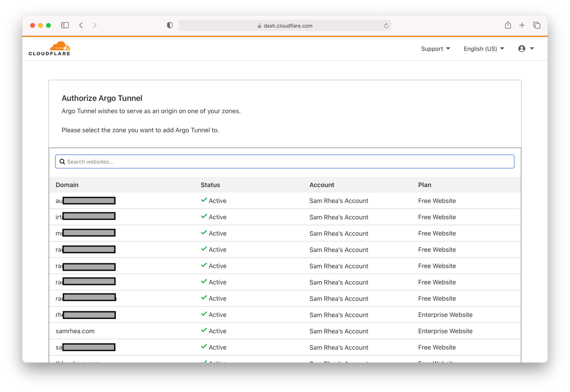Viewport: 570px width, 392px height.
Task: Open the user account avatar menu
Action: tap(526, 48)
